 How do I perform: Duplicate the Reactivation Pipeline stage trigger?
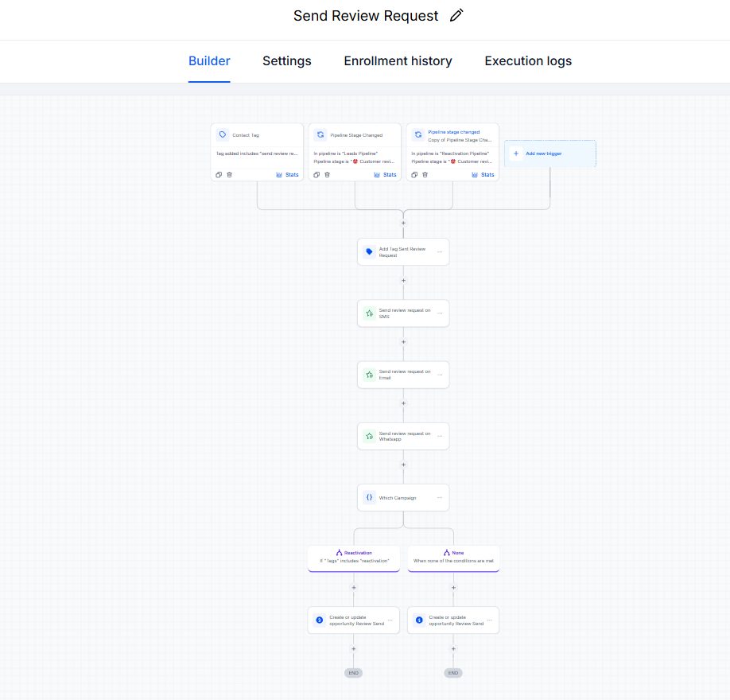[414, 175]
